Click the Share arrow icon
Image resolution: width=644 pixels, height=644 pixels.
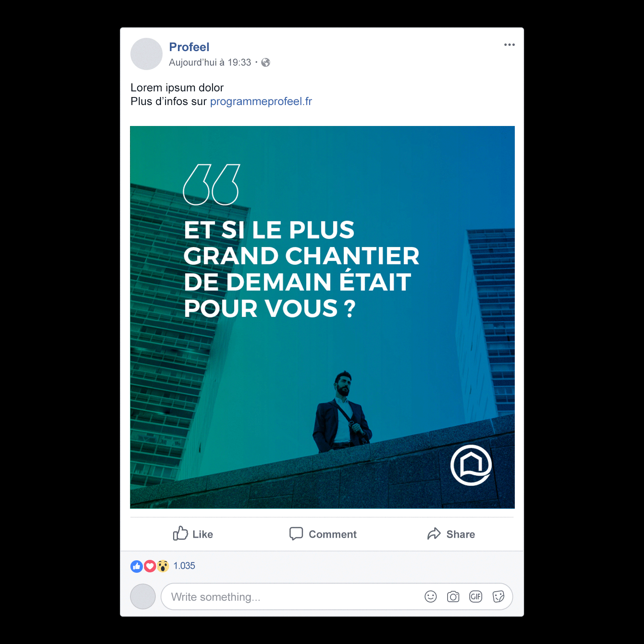coord(434,534)
